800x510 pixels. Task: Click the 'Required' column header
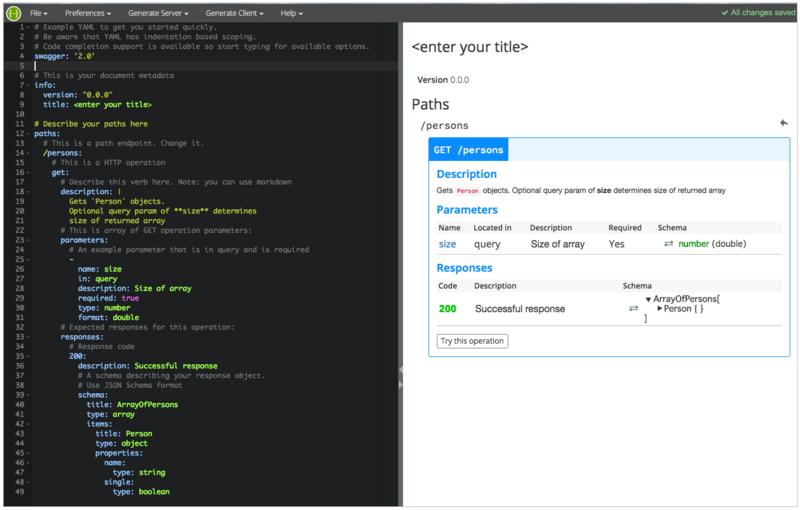tap(624, 228)
